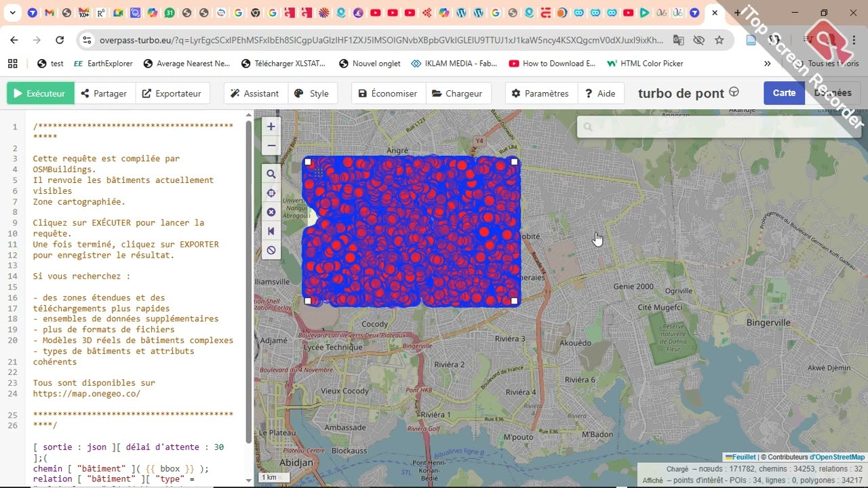Open the Télécharger XLSTAT bookmark
868x488 pixels.
coord(283,63)
